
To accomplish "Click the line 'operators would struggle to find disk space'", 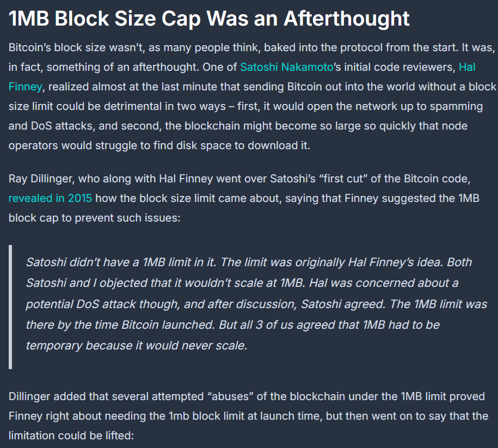I will 159,145.
